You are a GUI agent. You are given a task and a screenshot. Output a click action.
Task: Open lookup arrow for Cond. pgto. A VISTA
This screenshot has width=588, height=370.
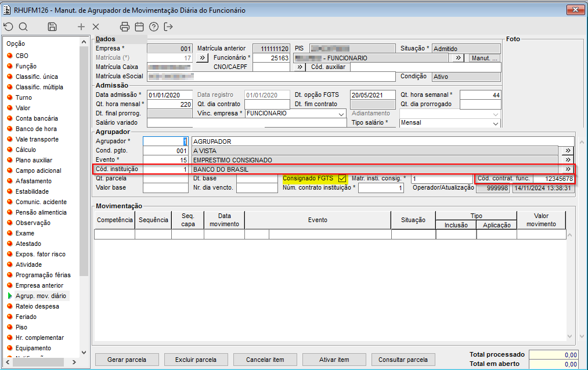[x=568, y=151]
